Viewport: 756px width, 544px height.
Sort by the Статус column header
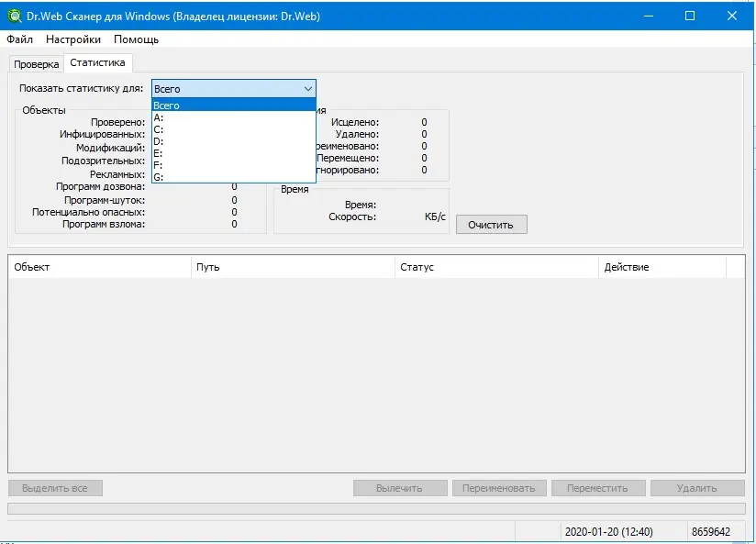point(496,267)
